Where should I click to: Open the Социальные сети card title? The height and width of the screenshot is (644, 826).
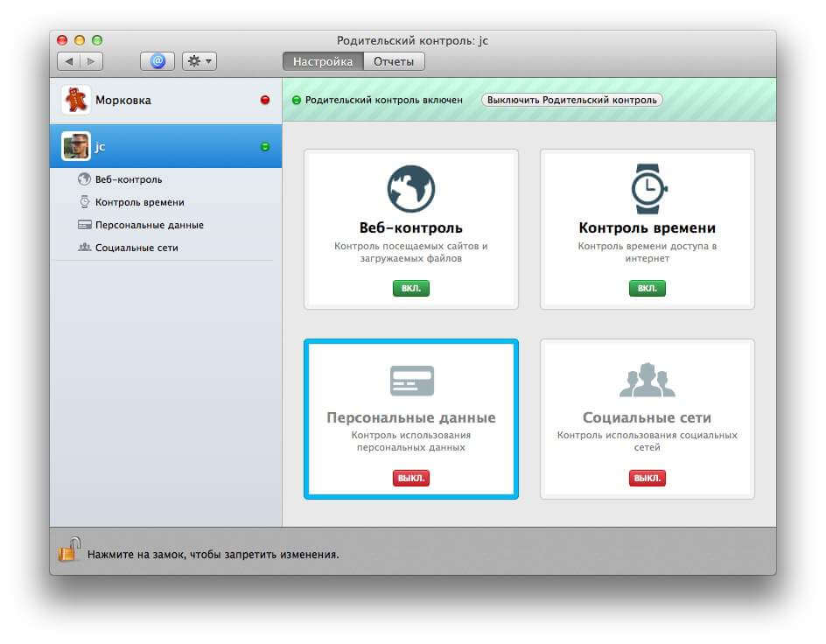pyautogui.click(x=647, y=417)
